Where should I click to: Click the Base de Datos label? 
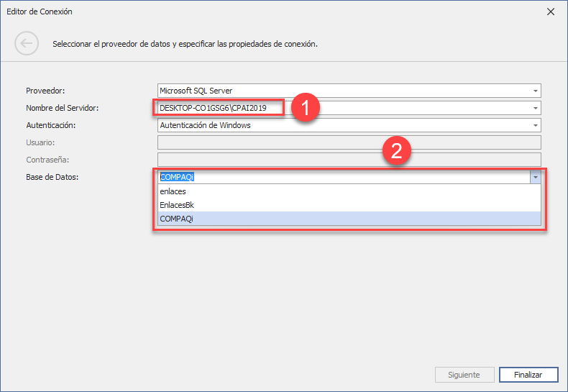pyautogui.click(x=52, y=177)
